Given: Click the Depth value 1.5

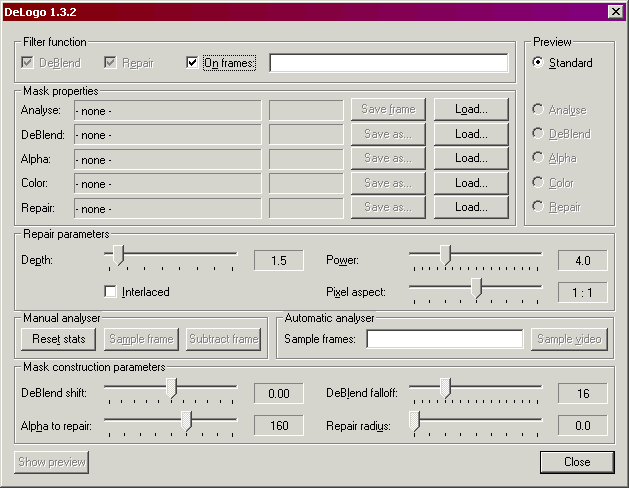Looking at the screenshot, I should click(x=279, y=261).
